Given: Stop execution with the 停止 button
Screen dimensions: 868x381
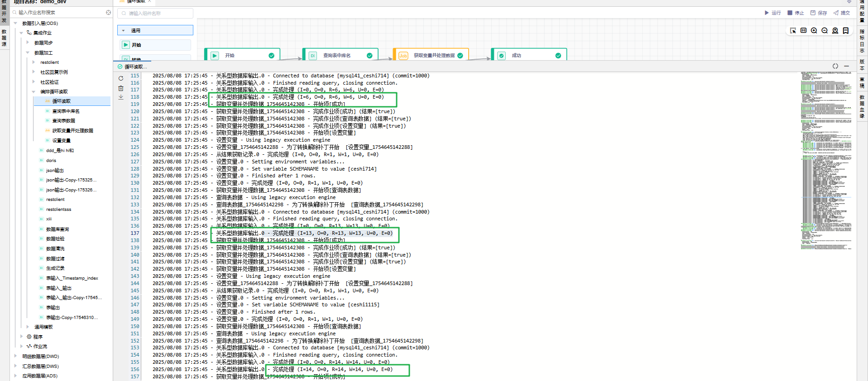Looking at the screenshot, I should (796, 13).
